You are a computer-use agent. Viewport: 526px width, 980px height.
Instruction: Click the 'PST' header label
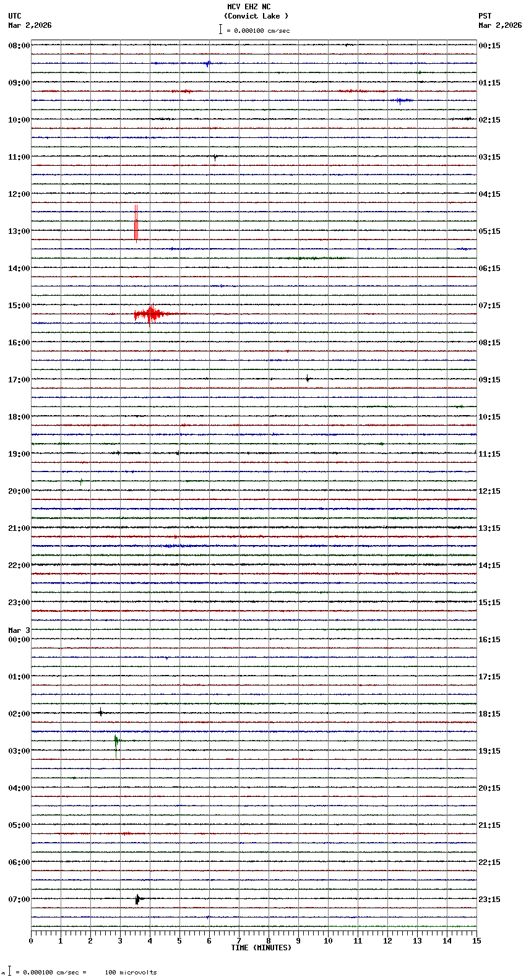click(485, 16)
